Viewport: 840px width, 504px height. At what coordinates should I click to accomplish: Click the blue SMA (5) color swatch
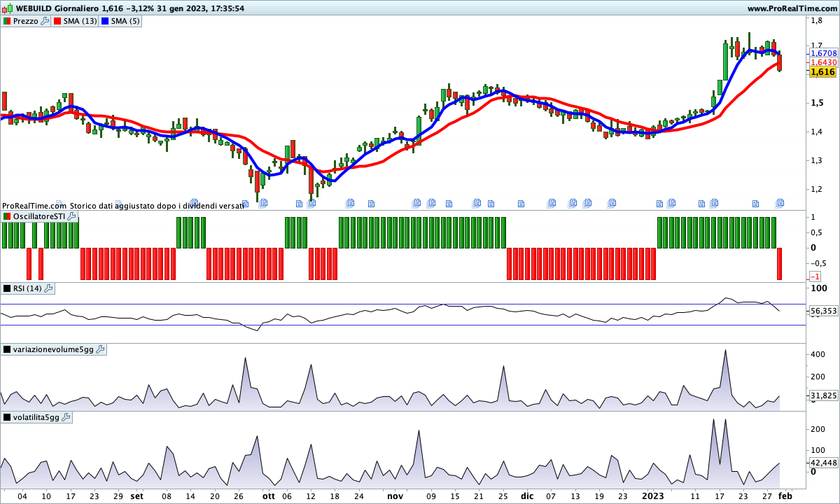point(106,21)
